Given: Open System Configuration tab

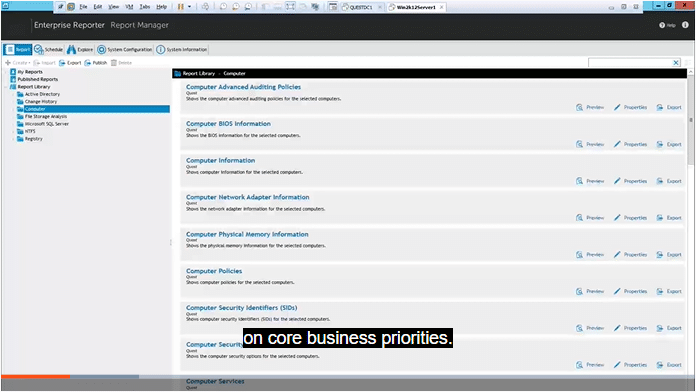Looking at the screenshot, I should pos(125,49).
